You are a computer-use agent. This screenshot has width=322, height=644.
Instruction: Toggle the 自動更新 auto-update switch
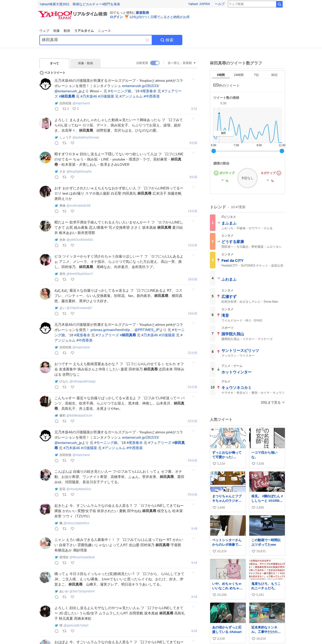click(155, 63)
